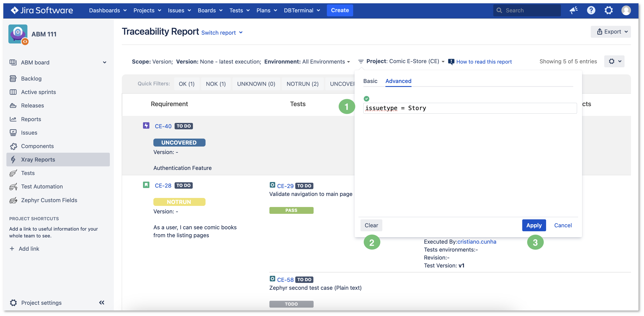Select the Advanced filter tab
Viewport: 644px width, 316px height.
point(398,81)
